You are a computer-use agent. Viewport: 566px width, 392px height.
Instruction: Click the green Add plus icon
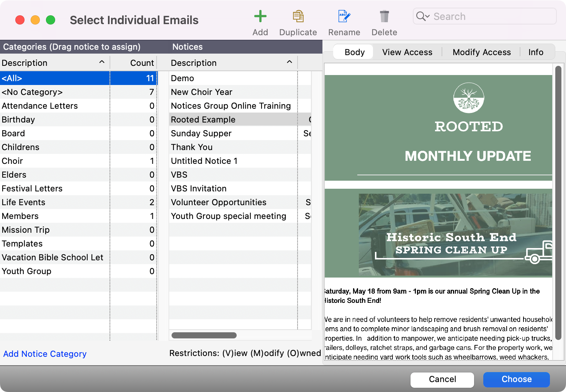260,16
